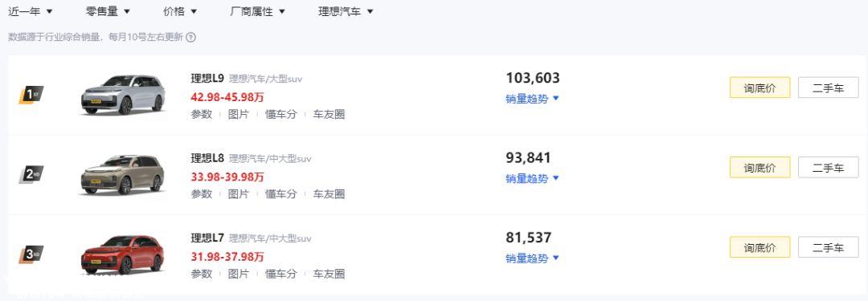Click 询底价 button for 理想L9

(x=760, y=87)
